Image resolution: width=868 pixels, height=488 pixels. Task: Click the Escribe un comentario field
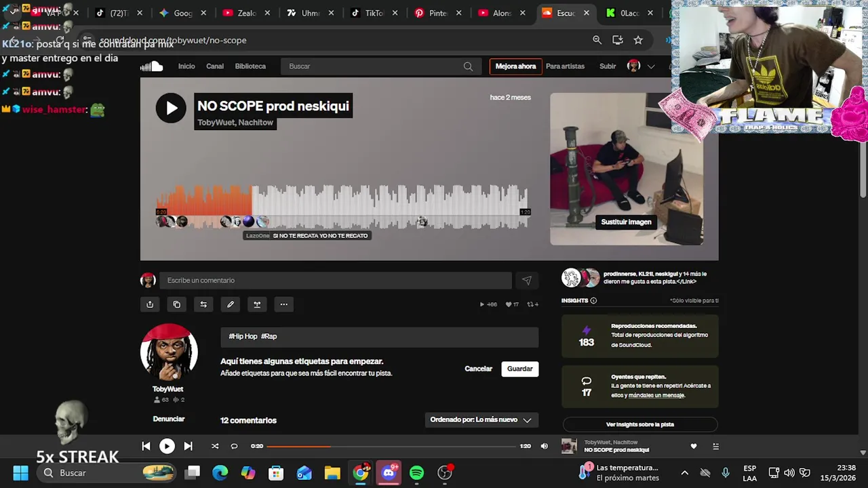tap(336, 281)
